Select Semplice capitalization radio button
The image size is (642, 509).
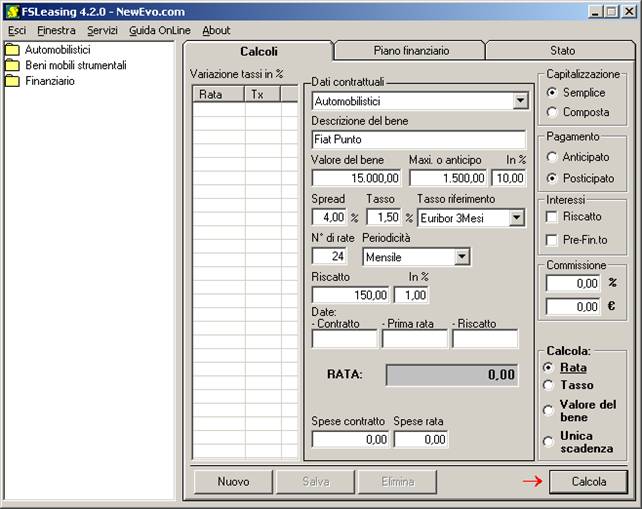(x=552, y=93)
